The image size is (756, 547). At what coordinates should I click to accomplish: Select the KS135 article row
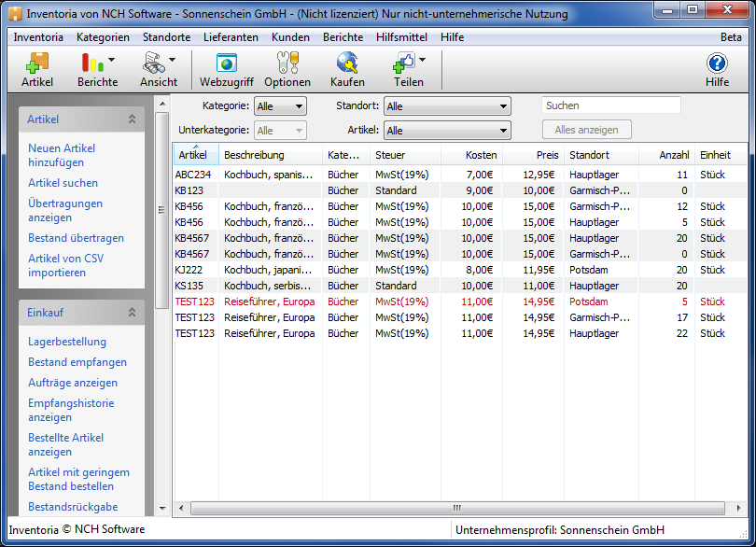tap(459, 286)
